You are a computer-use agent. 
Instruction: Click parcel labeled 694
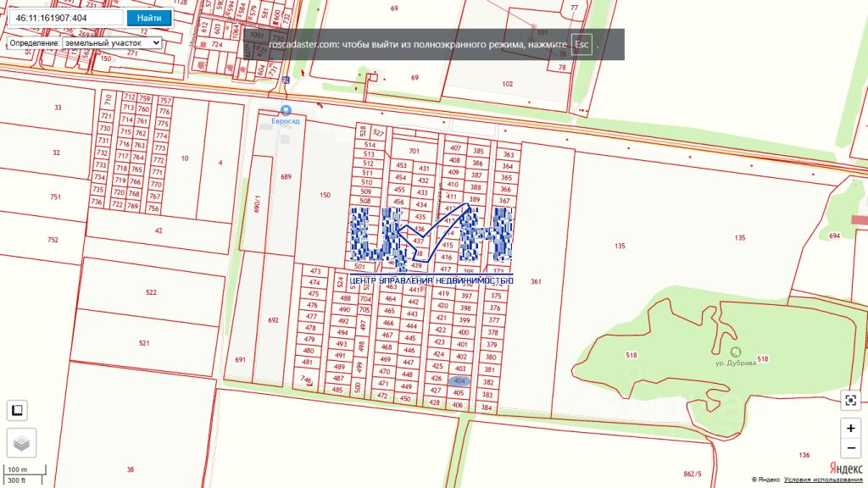click(x=834, y=236)
